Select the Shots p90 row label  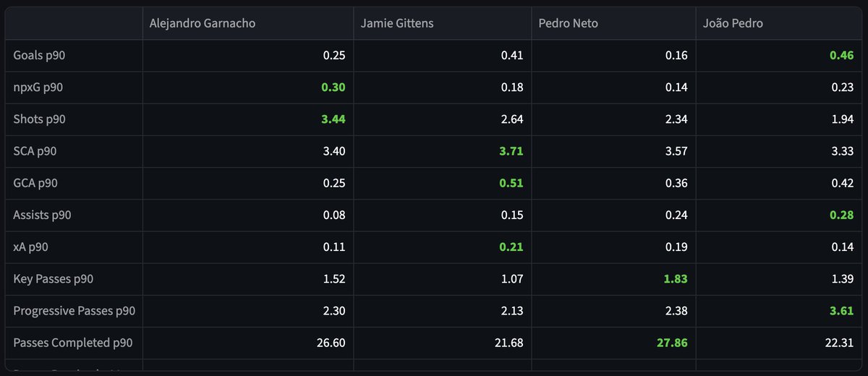click(40, 119)
